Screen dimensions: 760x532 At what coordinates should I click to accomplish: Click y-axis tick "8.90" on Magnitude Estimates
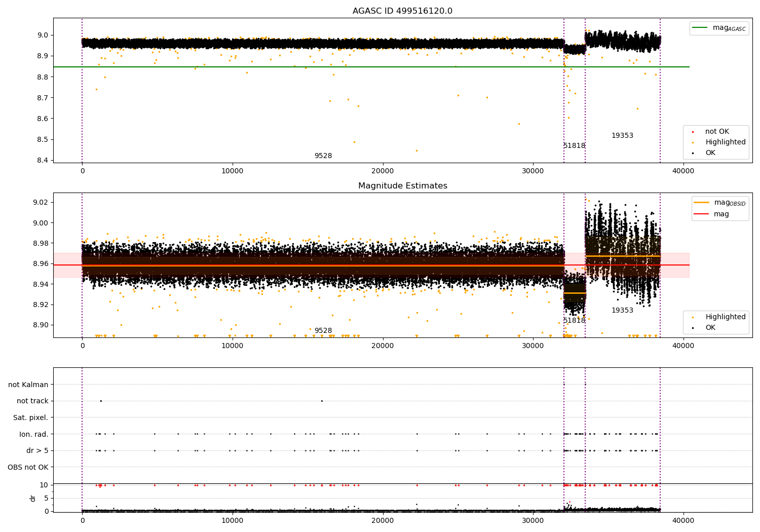point(42,325)
